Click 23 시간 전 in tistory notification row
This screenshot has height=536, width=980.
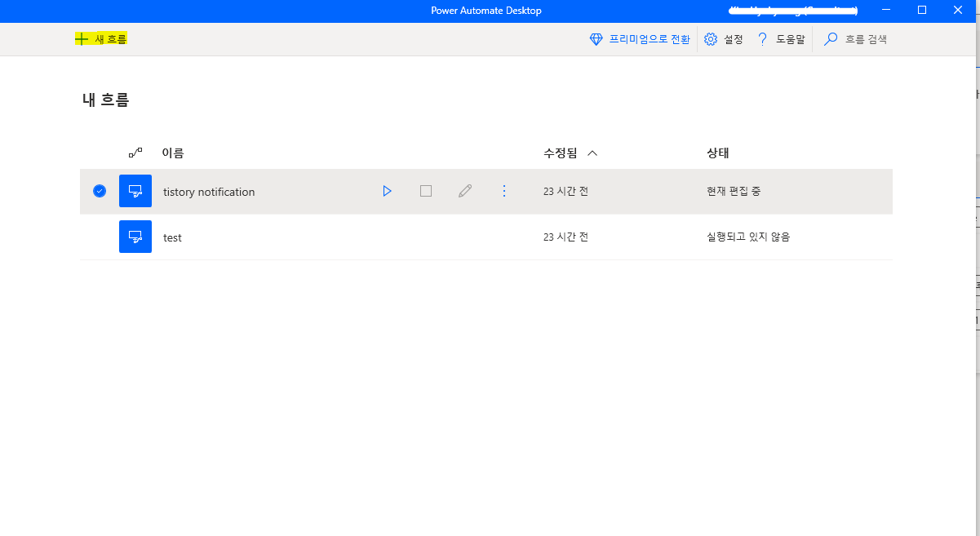565,192
